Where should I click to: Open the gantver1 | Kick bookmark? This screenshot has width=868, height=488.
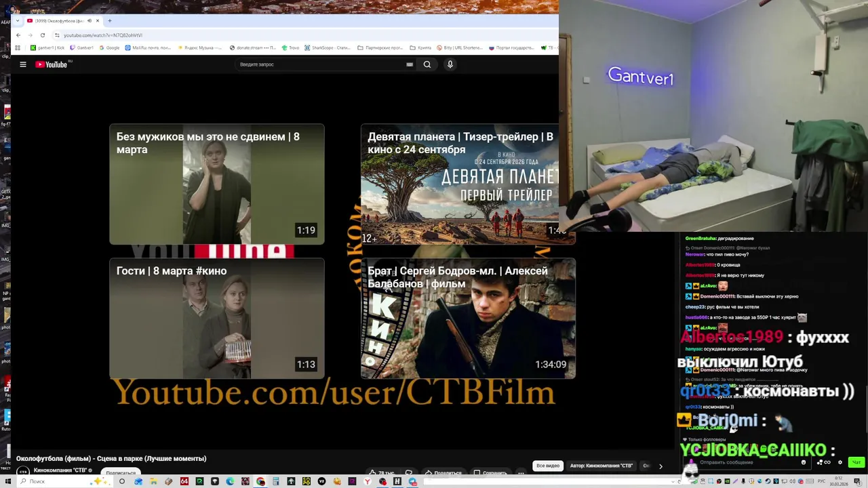pyautogui.click(x=47, y=47)
